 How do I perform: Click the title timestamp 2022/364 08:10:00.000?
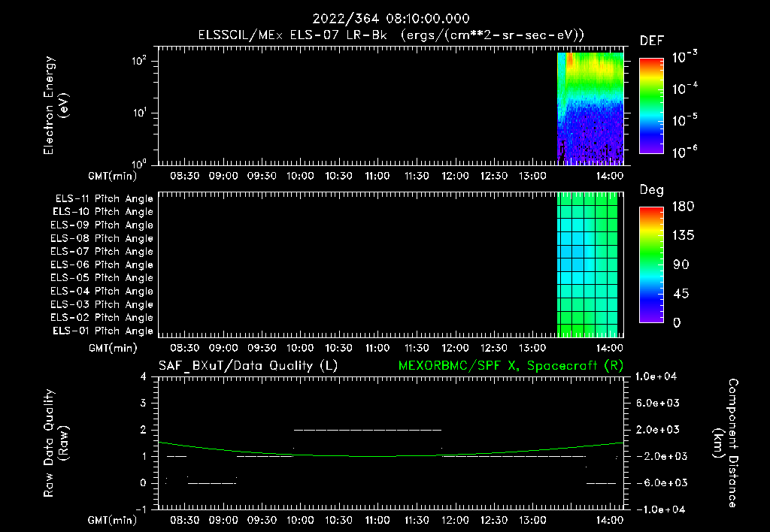391,19
